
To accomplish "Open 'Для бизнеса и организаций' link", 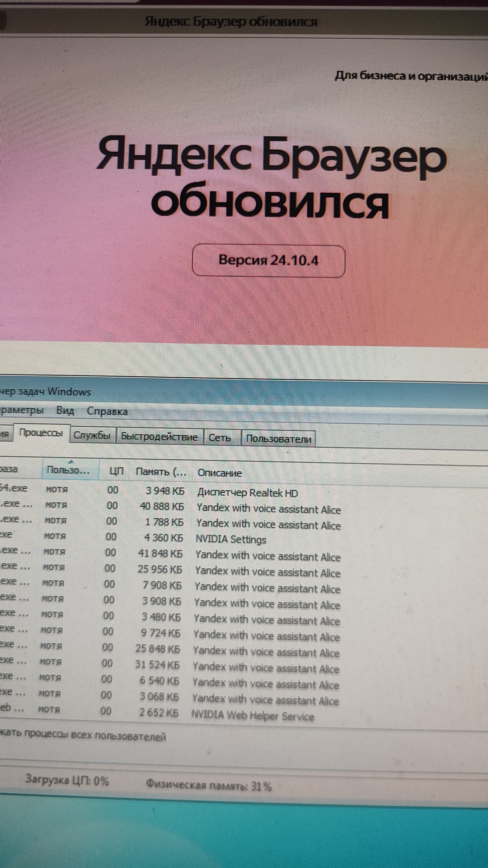I will [410, 76].
